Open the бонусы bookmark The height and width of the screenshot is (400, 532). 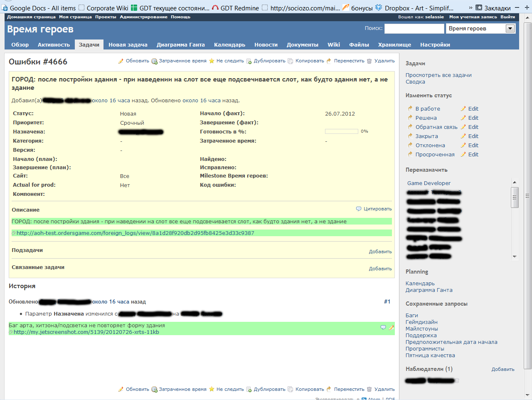tap(357, 8)
